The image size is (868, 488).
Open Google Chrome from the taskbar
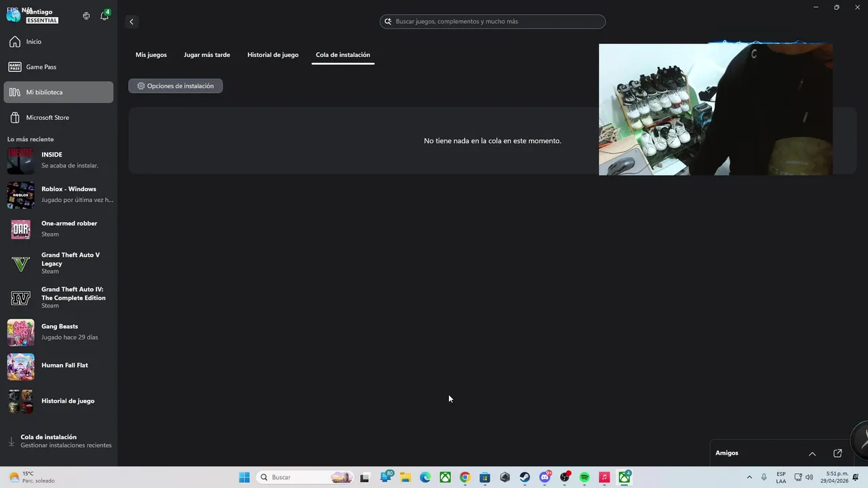(x=465, y=477)
